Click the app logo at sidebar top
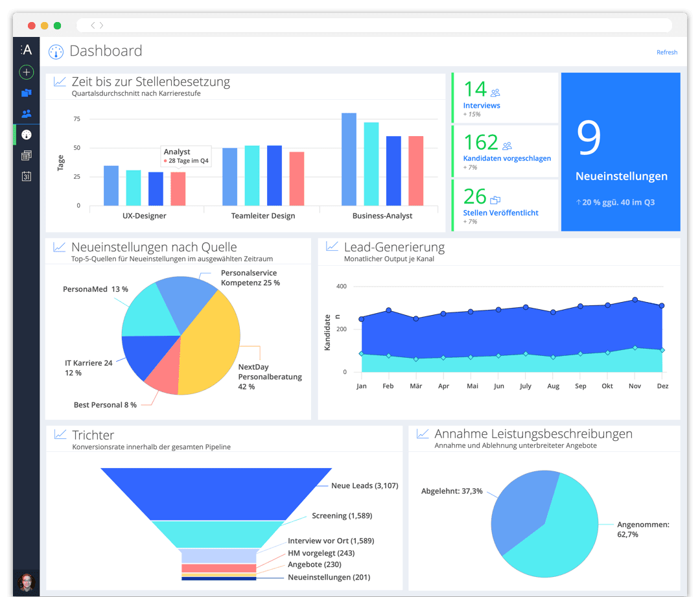The width and height of the screenshot is (700, 597). pos(27,49)
